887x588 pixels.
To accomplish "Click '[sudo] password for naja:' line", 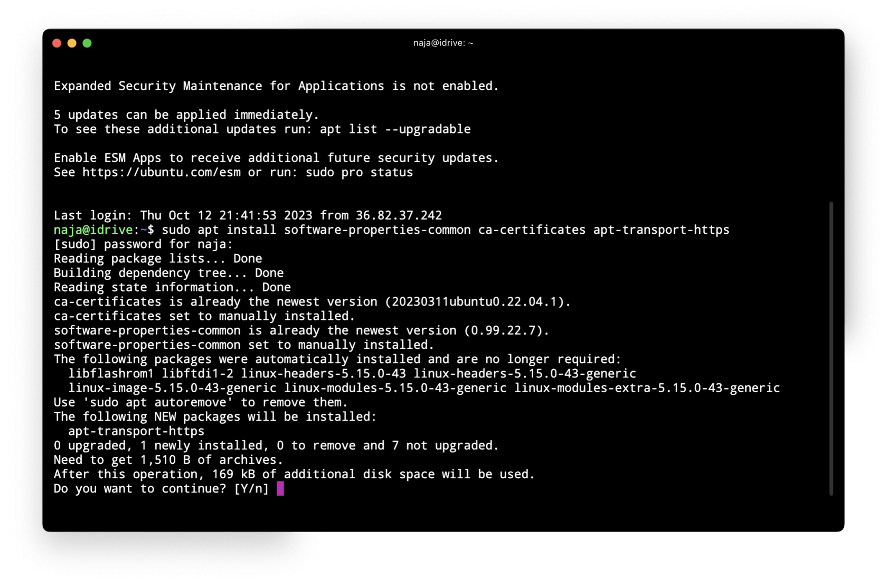I will coord(143,244).
